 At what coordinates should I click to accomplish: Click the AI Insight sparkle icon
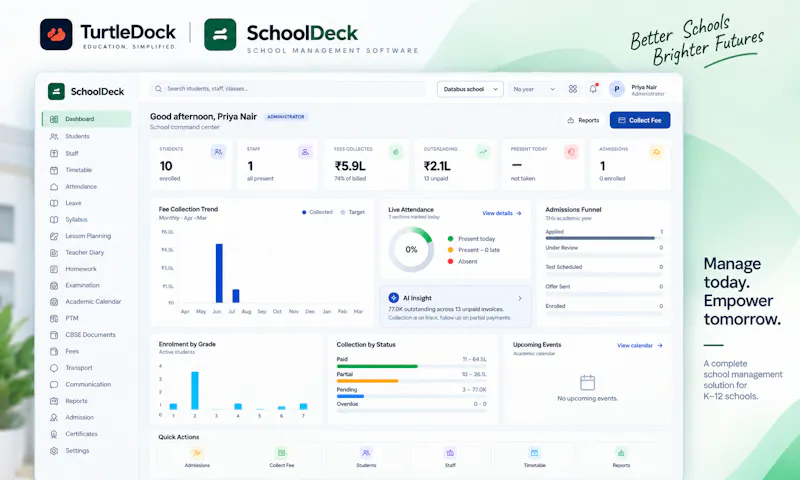click(x=393, y=298)
